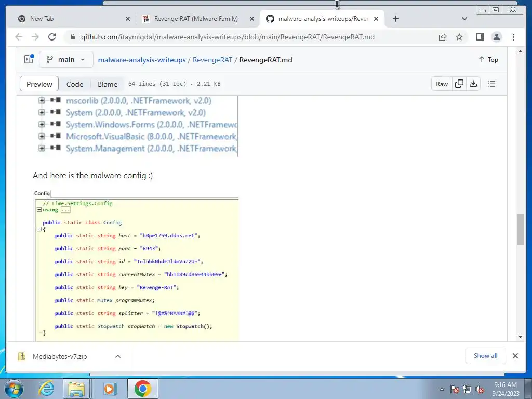The image size is (532, 399).
Task: Open main branch dropdown
Action: click(66, 59)
